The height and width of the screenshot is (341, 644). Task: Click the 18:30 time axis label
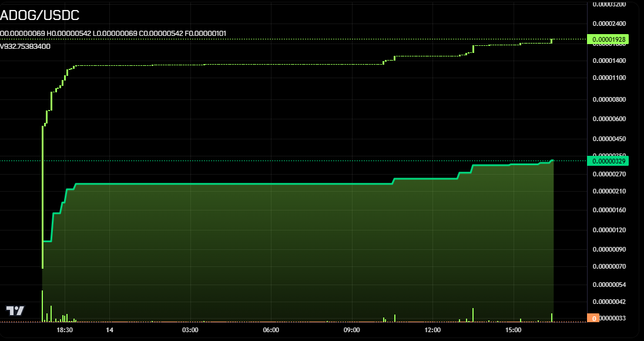point(65,330)
